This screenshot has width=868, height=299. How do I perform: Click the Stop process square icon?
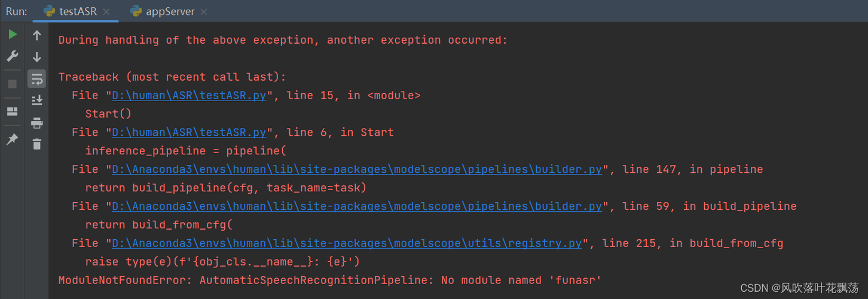click(x=12, y=84)
